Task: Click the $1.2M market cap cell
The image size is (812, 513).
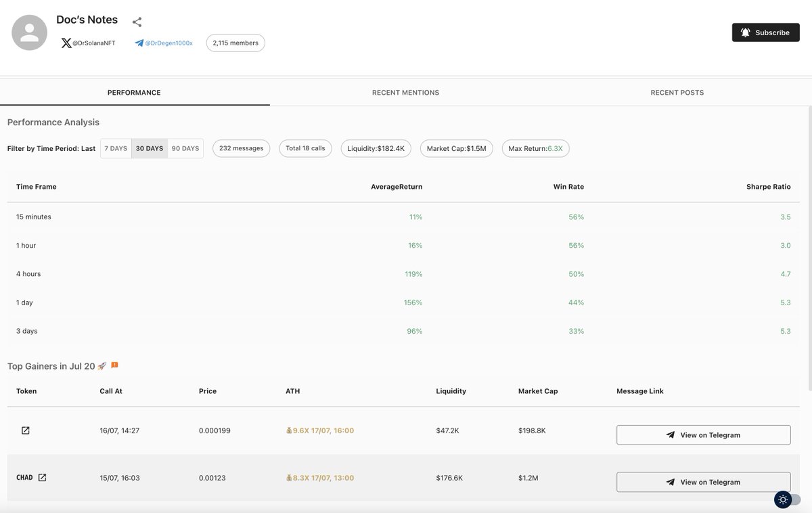Action: (528, 478)
